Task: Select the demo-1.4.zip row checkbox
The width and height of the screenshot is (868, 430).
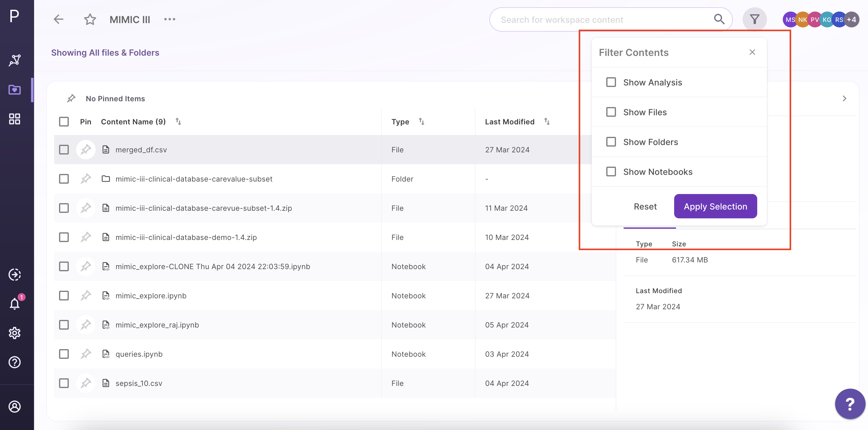Action: click(64, 237)
